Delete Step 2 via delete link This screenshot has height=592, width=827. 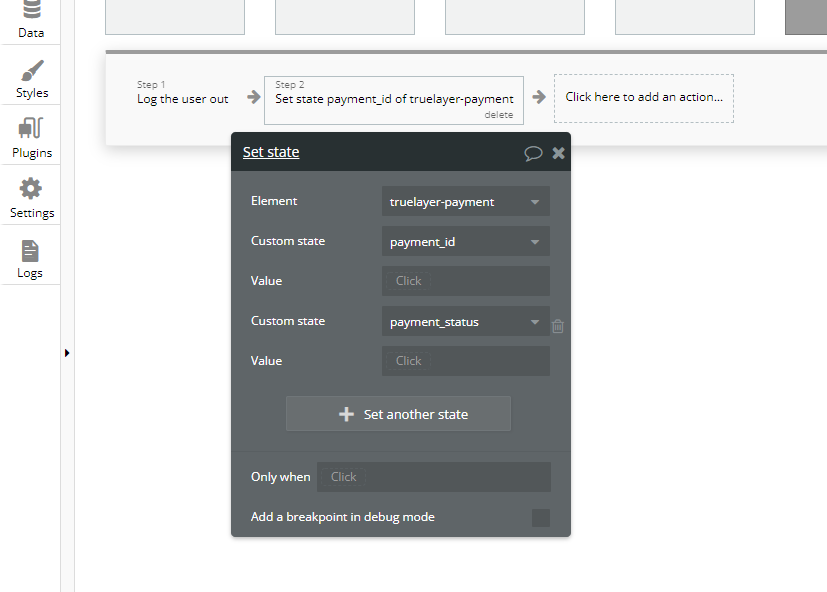(498, 115)
